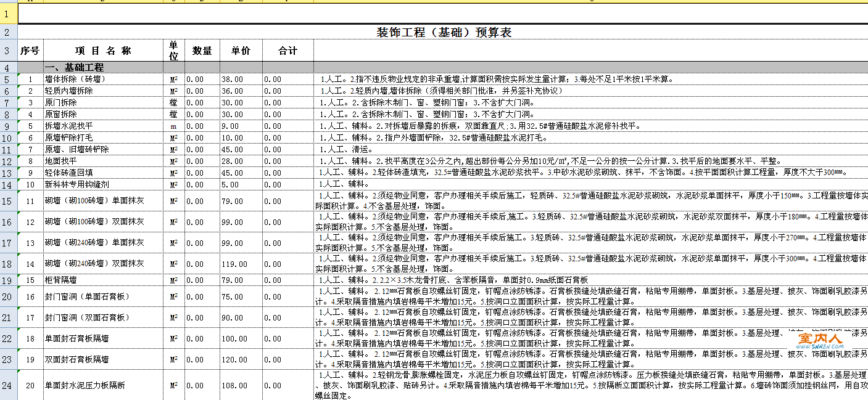This screenshot has height=400, width=868.
Task: Select the item cell 拆墙水泥找平
Action: tap(103, 126)
